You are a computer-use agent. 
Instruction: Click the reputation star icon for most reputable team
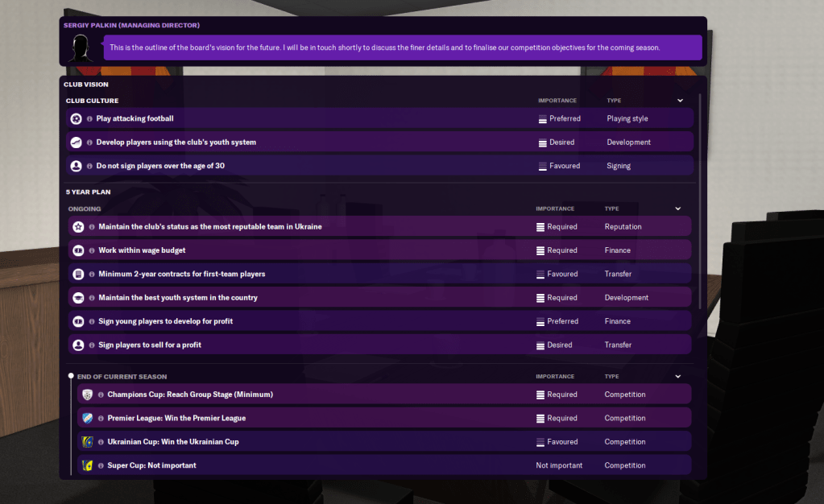pos(78,227)
